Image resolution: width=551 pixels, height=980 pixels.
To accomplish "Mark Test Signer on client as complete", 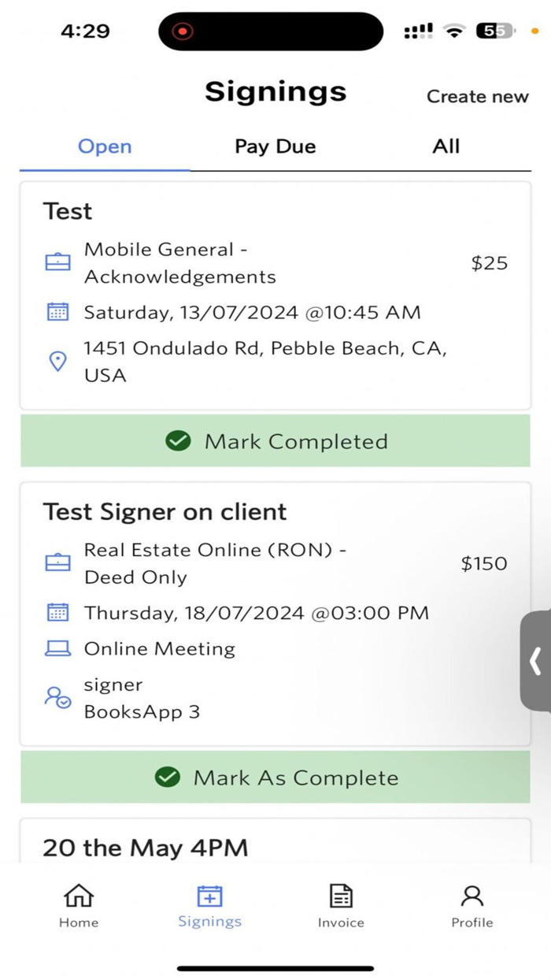I will coord(275,777).
